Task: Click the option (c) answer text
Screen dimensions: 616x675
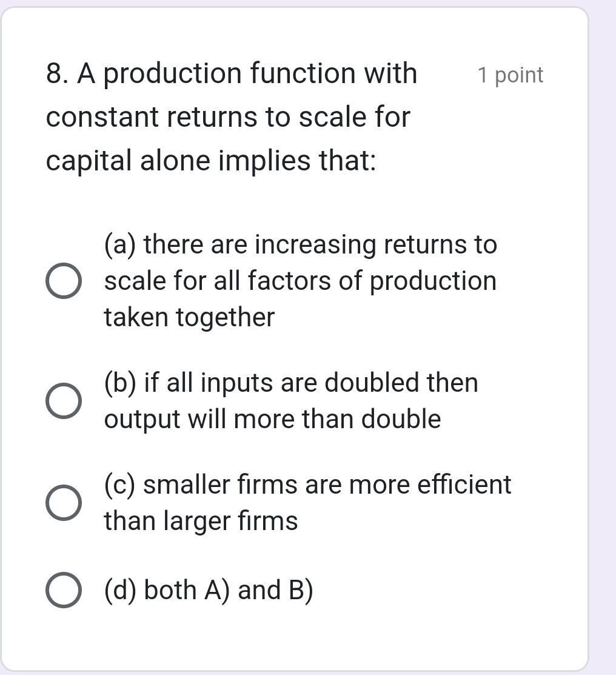Action: 307,502
